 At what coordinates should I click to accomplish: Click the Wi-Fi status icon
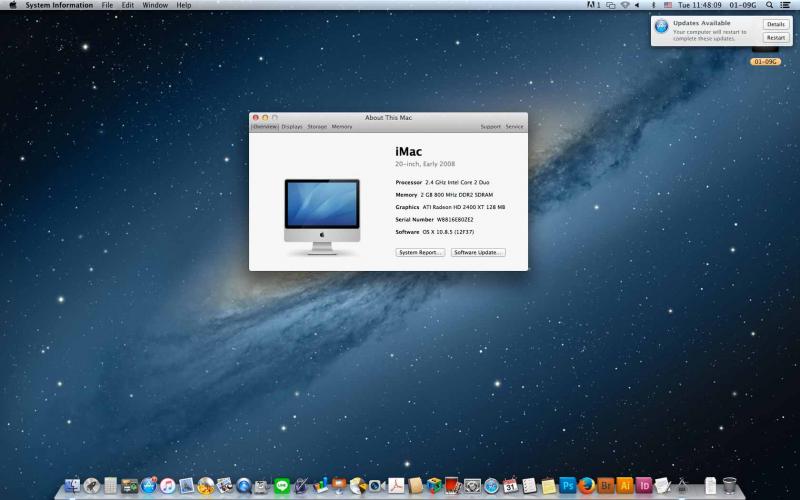(x=625, y=5)
